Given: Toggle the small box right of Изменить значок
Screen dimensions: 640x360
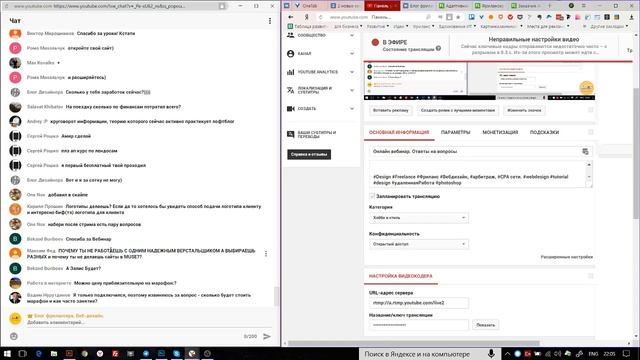Looking at the screenshot, I should coord(591,110).
